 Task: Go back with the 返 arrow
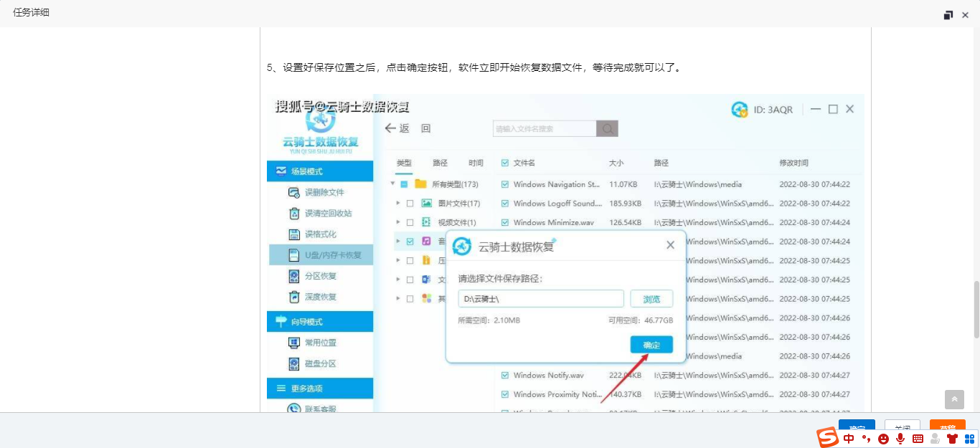click(391, 128)
